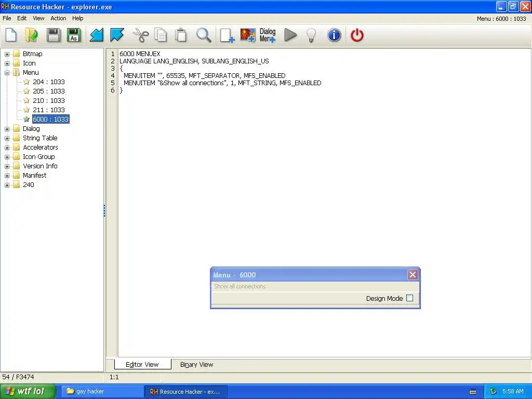Select the 205 : 1033 menu resource
This screenshot has height=399, width=532.
(48, 91)
